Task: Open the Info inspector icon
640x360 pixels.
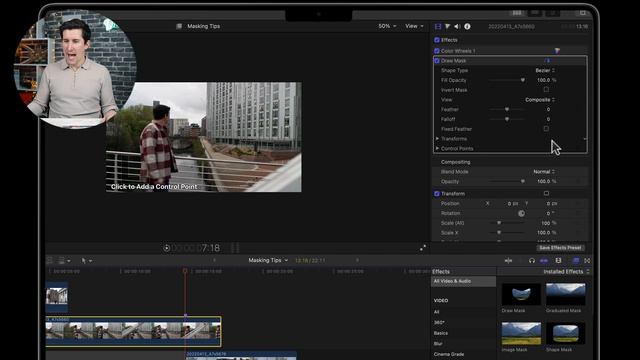Action: click(x=467, y=27)
